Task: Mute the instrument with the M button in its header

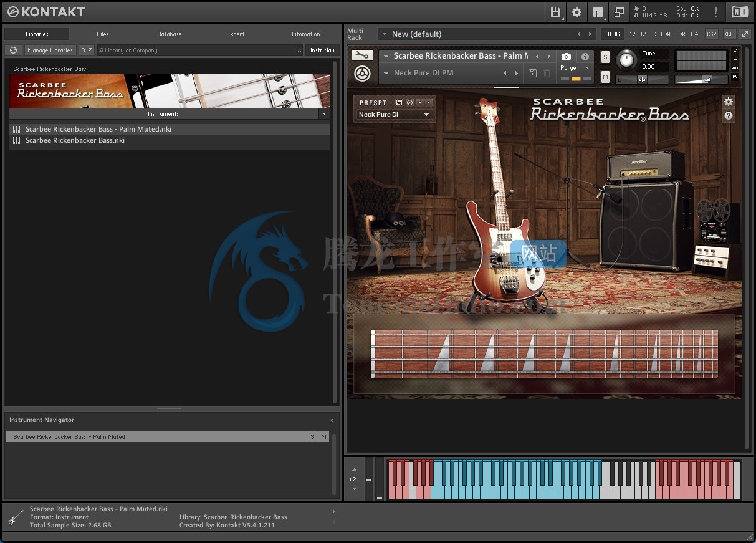Action: (605, 77)
